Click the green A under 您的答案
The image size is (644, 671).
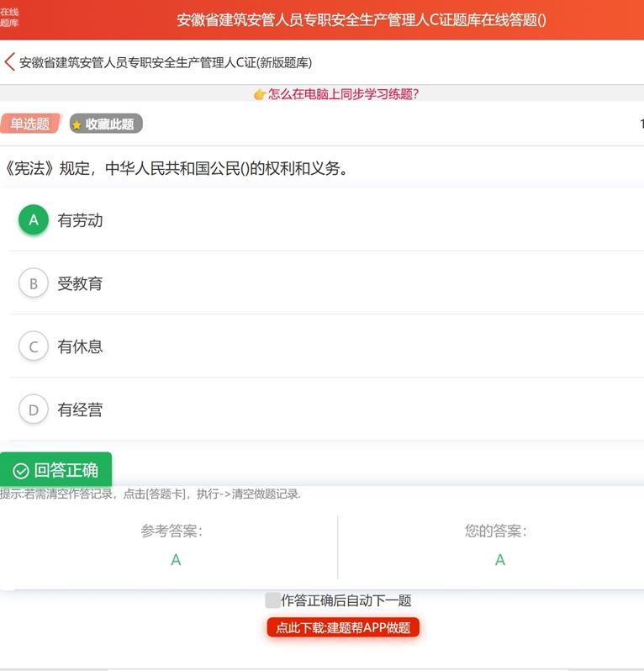click(x=500, y=560)
